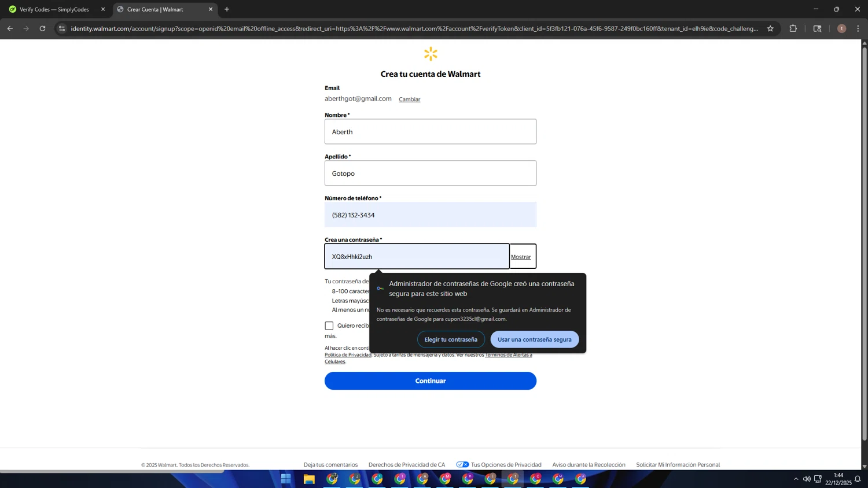
Task: Select the Crear Cuenta | Walmart tab
Action: click(x=165, y=9)
